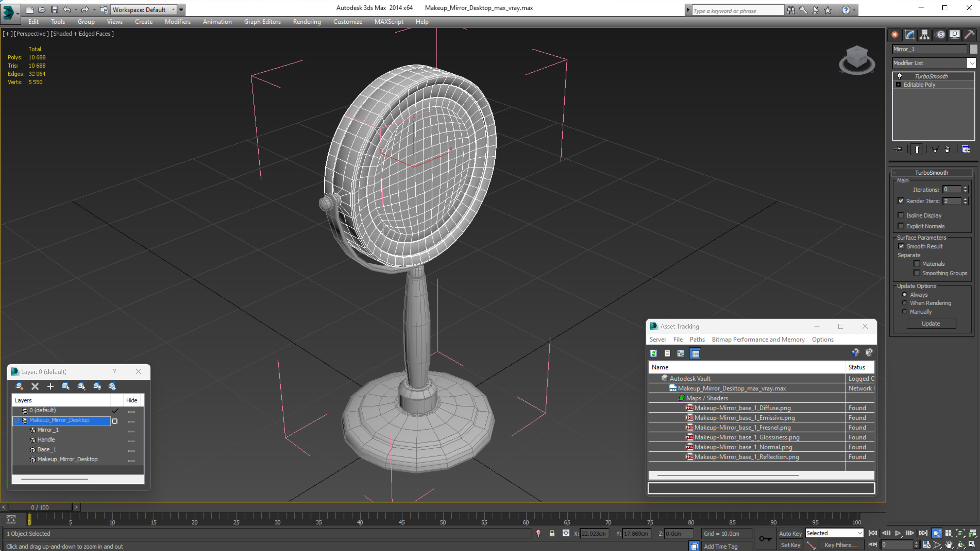Click the Undo arrow icon
980x551 pixels.
coord(67,10)
